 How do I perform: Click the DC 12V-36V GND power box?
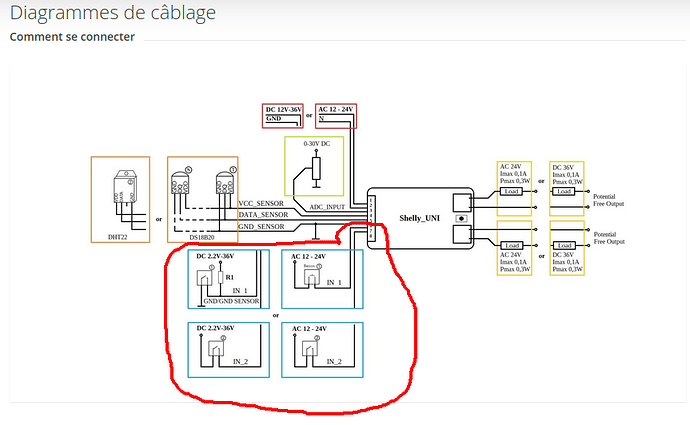pyautogui.click(x=283, y=115)
